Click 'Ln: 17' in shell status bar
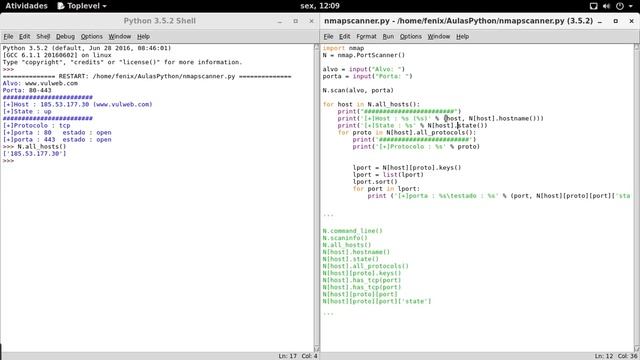Image resolution: width=640 pixels, height=360 pixels. [288, 356]
